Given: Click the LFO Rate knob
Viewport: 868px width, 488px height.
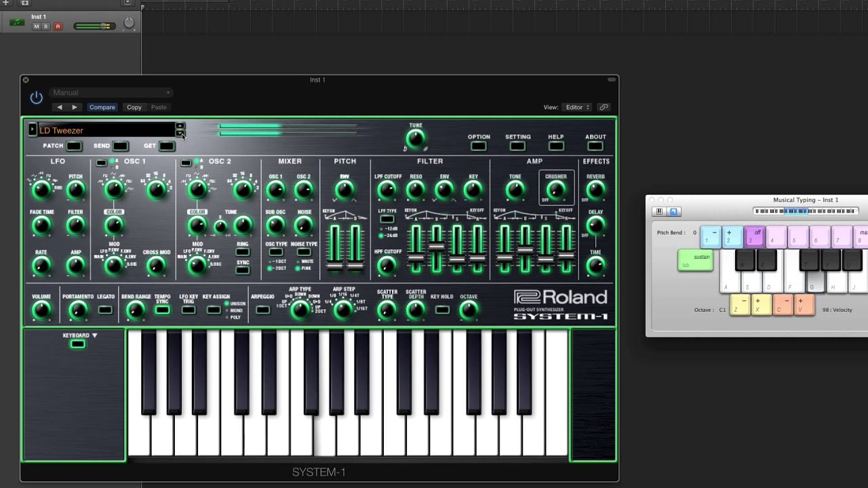Looking at the screenshot, I should pyautogui.click(x=42, y=266).
